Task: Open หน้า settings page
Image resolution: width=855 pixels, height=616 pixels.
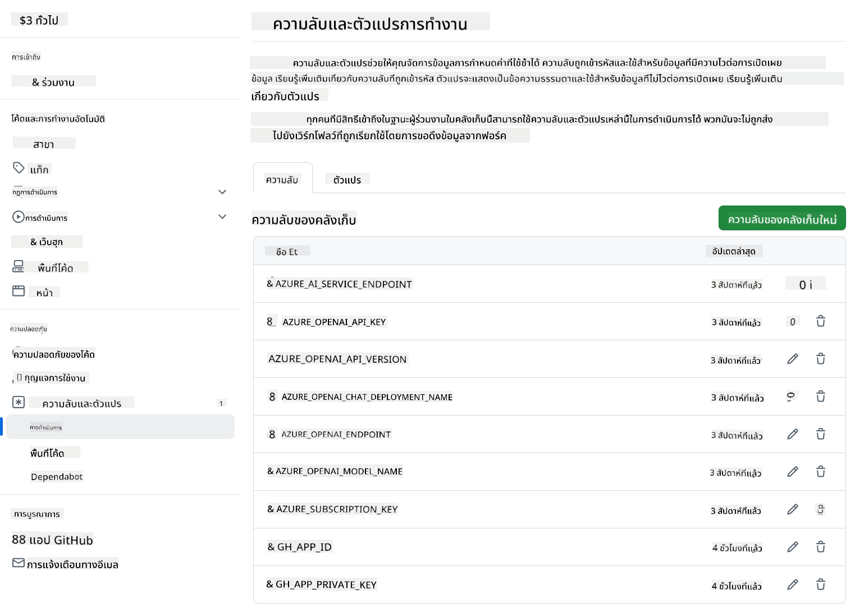Action: click(44, 292)
